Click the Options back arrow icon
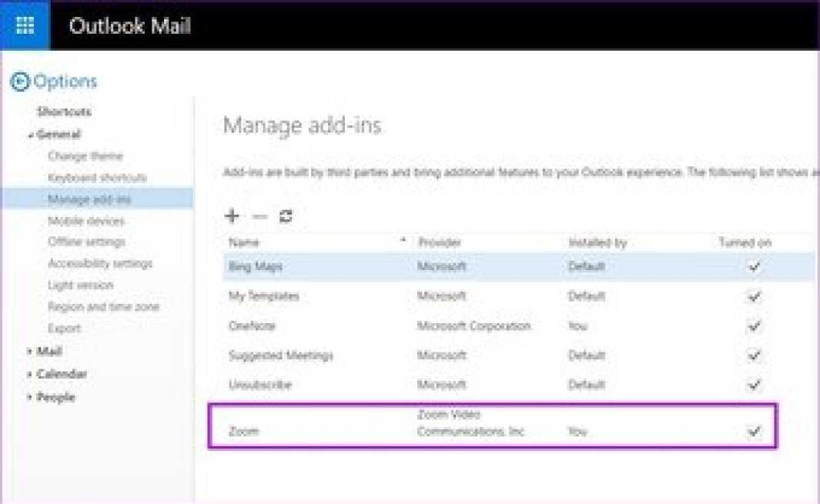 [x=20, y=82]
